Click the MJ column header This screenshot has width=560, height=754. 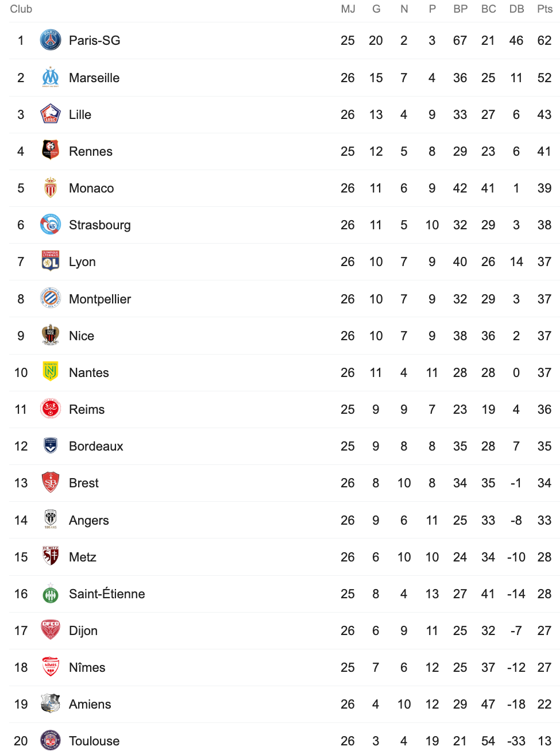tap(348, 9)
